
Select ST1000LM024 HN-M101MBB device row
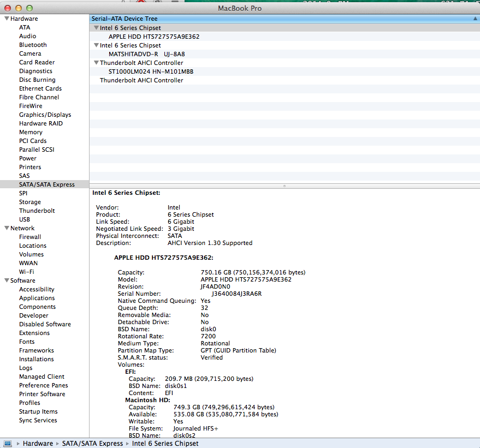click(x=285, y=71)
